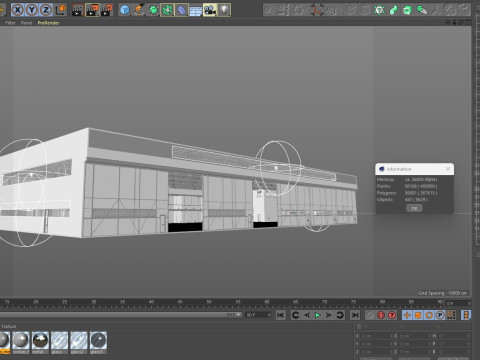Click the red axis snap toolbar icon
480x360 pixels.
coord(317,10)
